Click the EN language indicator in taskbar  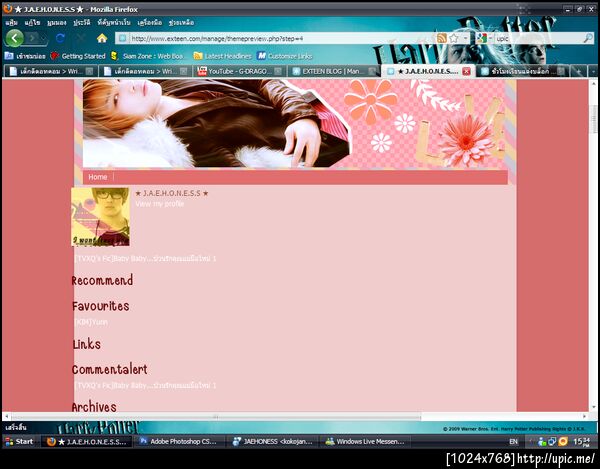(514, 441)
